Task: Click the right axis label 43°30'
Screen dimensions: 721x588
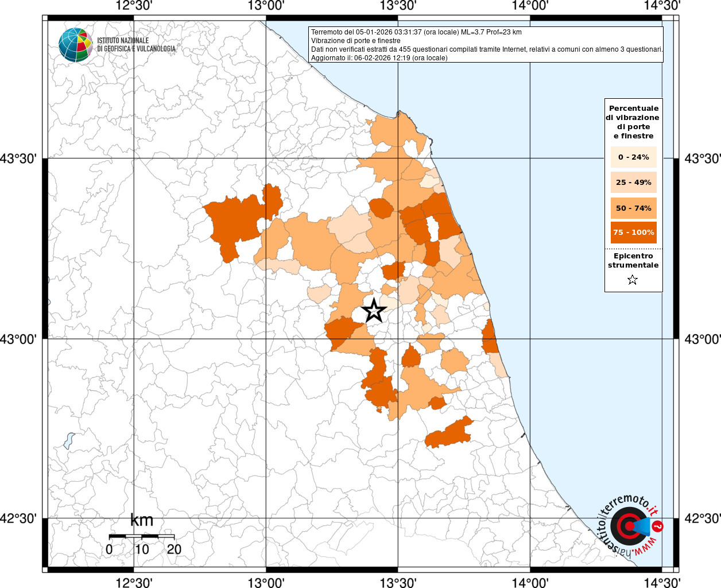Action: pyautogui.click(x=703, y=158)
